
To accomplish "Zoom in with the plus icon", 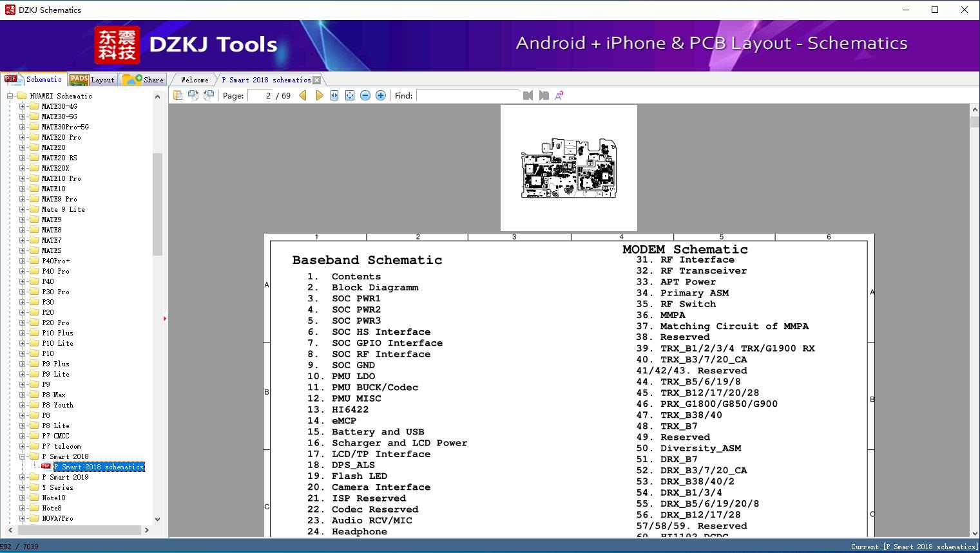I will pos(381,95).
